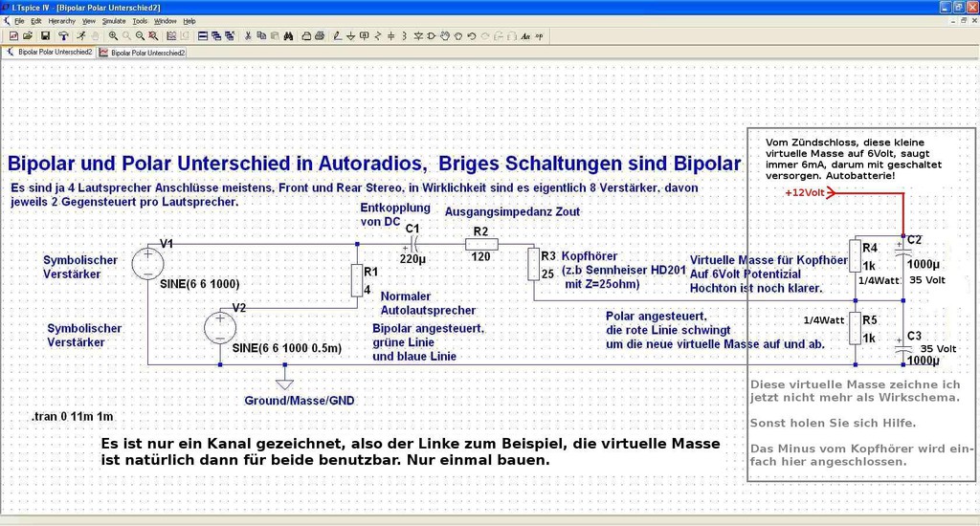Select capacitor C3 symbol

902,345
